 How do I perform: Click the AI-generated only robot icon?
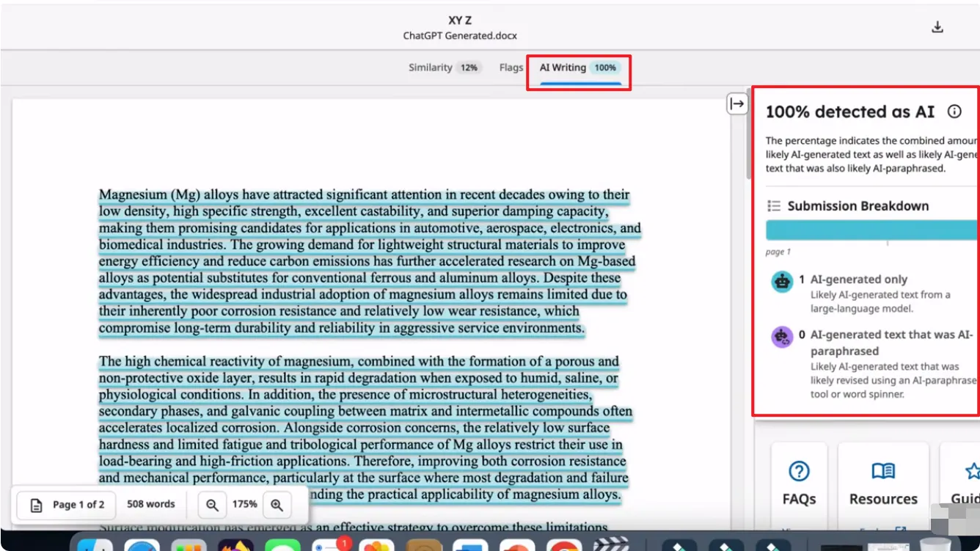[781, 282]
